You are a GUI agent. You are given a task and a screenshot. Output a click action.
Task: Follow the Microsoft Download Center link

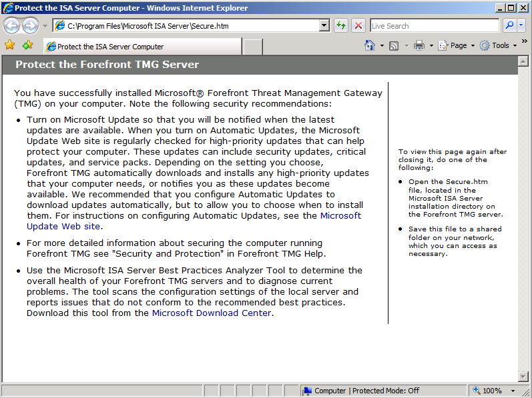211,313
